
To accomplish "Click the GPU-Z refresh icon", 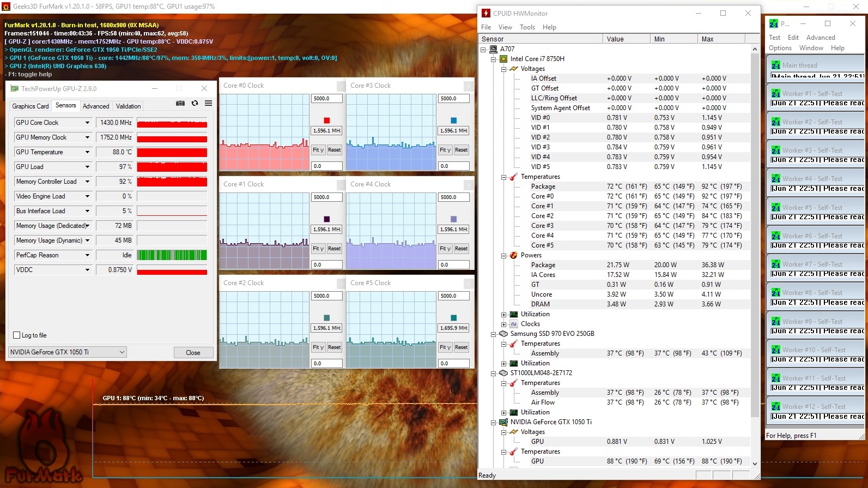I will point(195,103).
